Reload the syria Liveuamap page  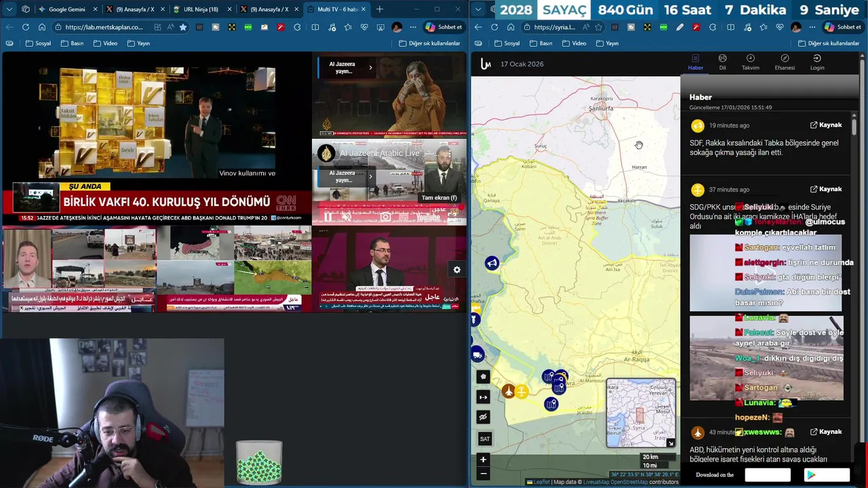coord(494,27)
